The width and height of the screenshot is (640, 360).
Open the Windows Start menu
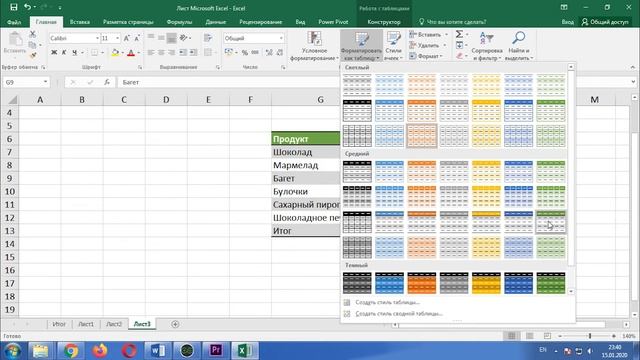pos(12,351)
